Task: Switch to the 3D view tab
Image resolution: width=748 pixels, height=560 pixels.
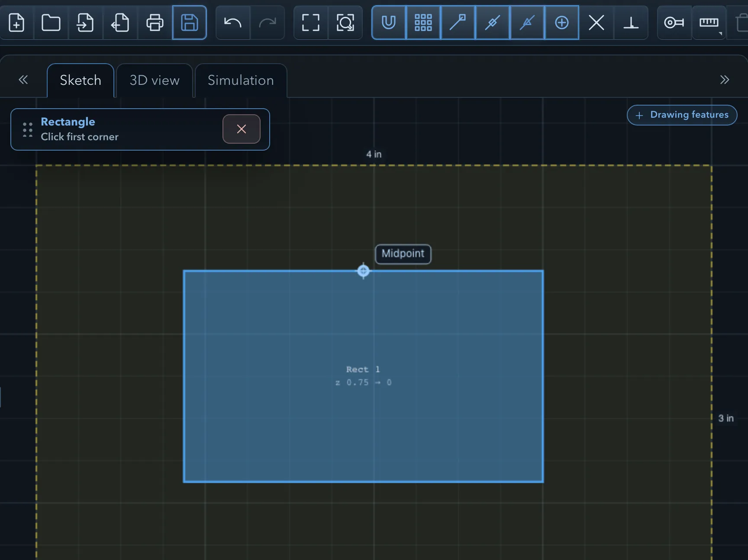Action: (x=155, y=80)
